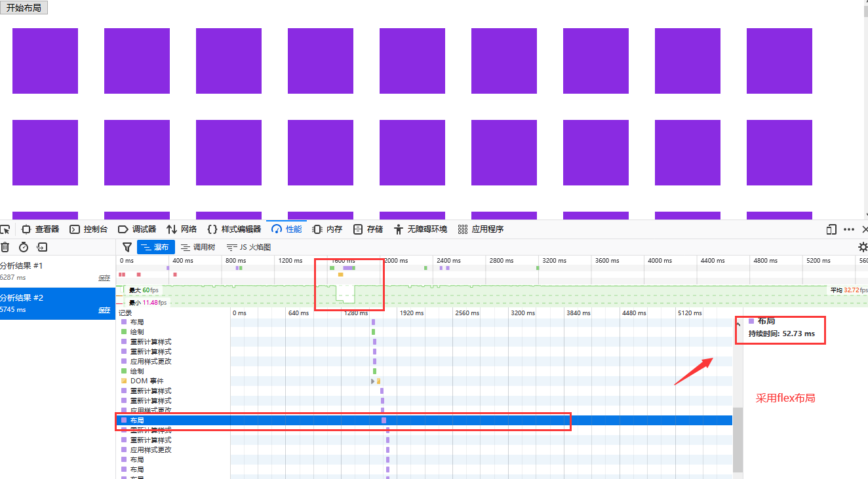868x479 pixels.
Task: Click the 平均 32.72fps label
Action: point(849,290)
